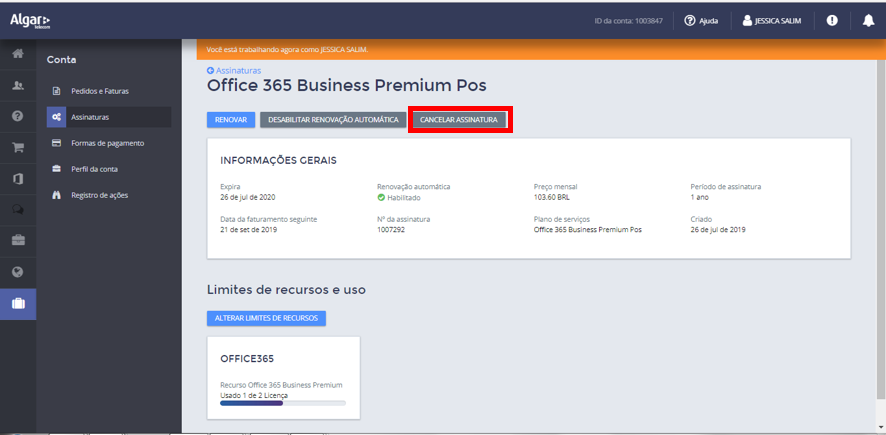Click the question mark sidebar icon
The height and width of the screenshot is (435, 886).
point(18,116)
